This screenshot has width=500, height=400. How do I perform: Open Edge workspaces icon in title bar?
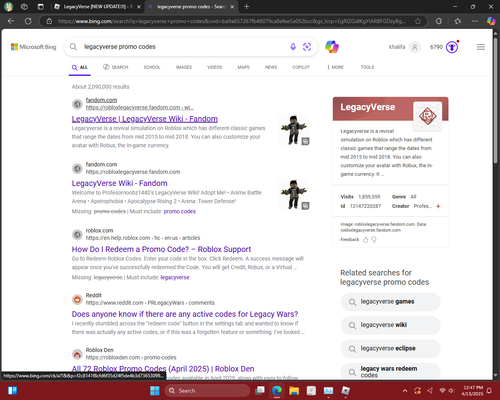point(24,6)
